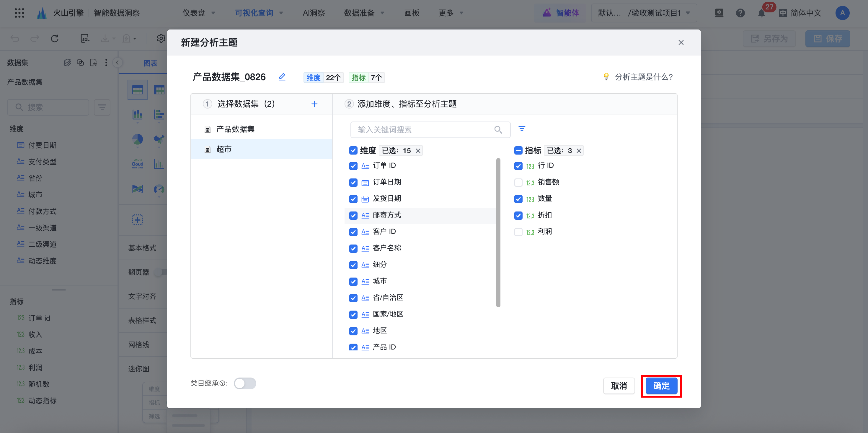The image size is (868, 433).
Task: Click the help question mark icon
Action: pos(740,13)
